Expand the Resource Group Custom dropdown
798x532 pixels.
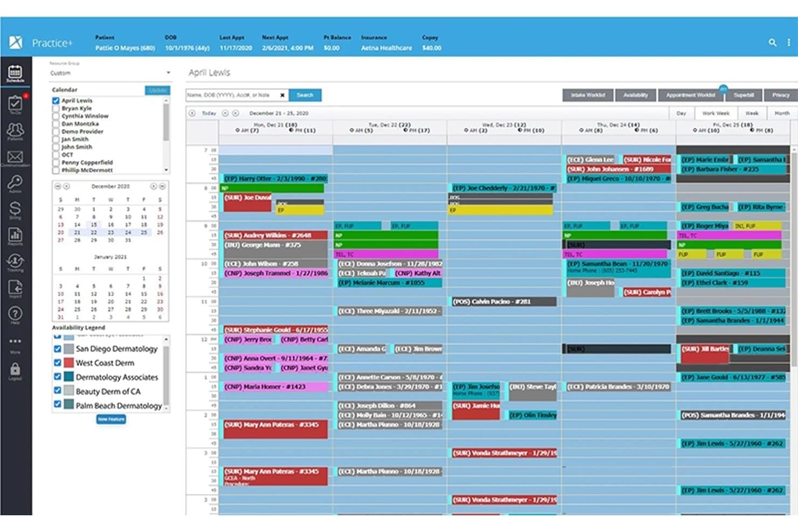pyautogui.click(x=111, y=73)
